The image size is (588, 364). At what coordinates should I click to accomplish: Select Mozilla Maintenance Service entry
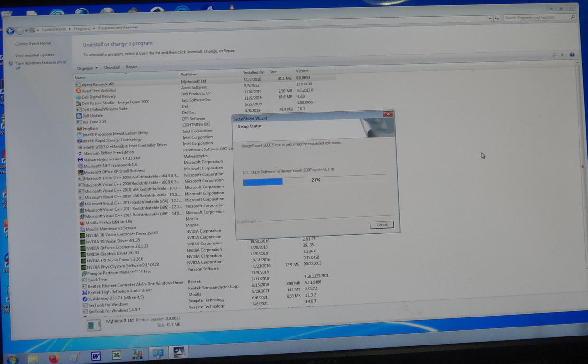click(111, 229)
